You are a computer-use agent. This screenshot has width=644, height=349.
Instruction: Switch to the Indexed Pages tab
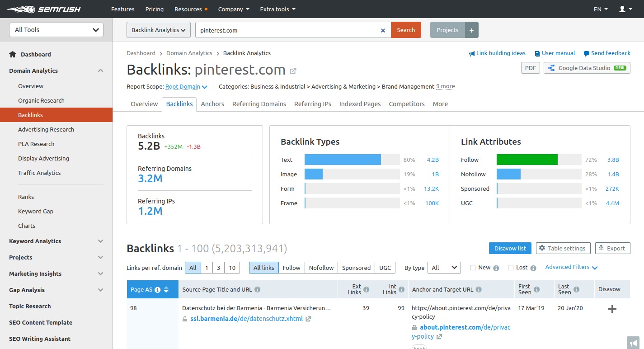pyautogui.click(x=360, y=104)
